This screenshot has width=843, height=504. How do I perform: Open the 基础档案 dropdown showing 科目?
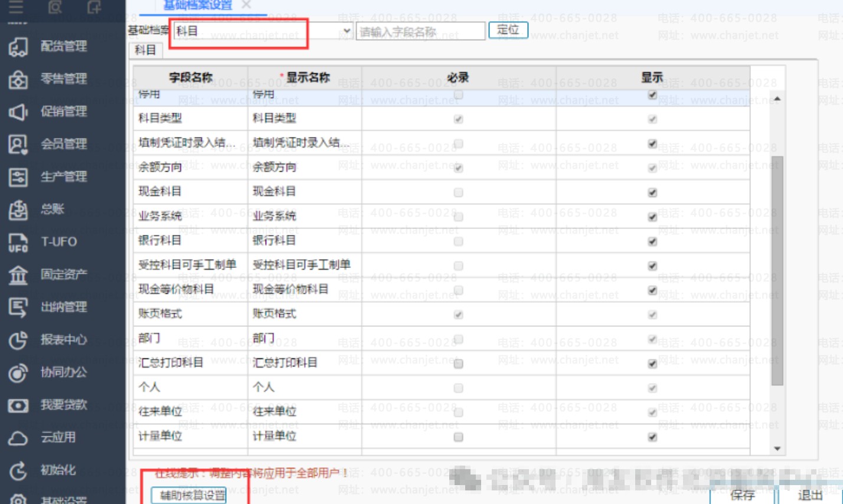click(263, 31)
